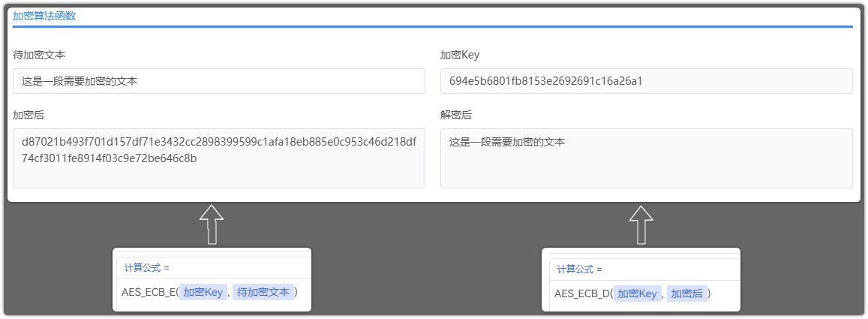Screen dimensions: 868x319
Task: Click into the 解密后 result text area
Action: click(x=647, y=158)
